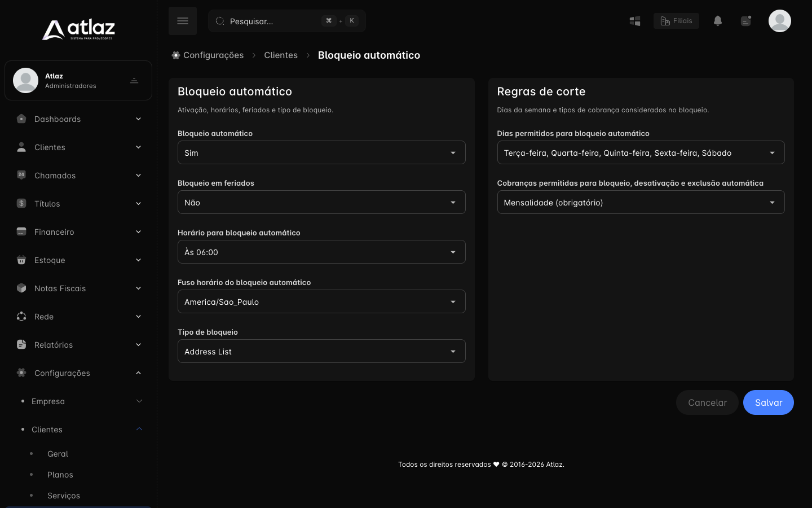The width and height of the screenshot is (812, 508).
Task: Toggle the hamburger sidebar menu button
Action: (183, 21)
